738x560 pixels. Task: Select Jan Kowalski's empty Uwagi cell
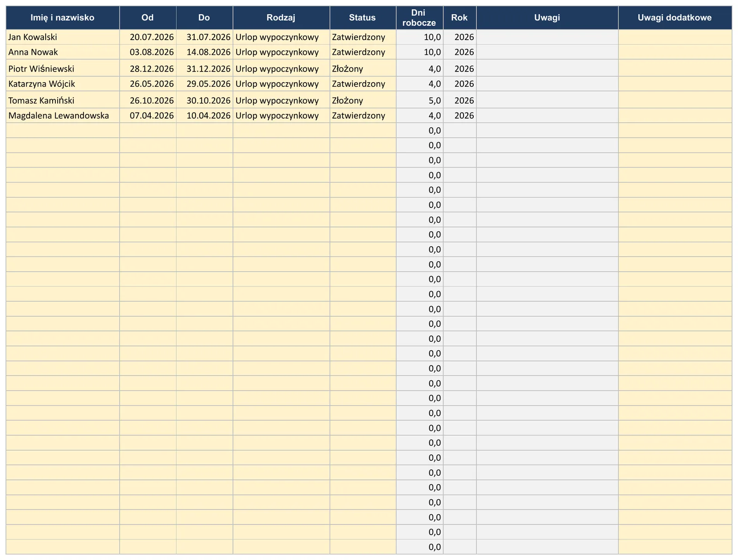coord(548,37)
